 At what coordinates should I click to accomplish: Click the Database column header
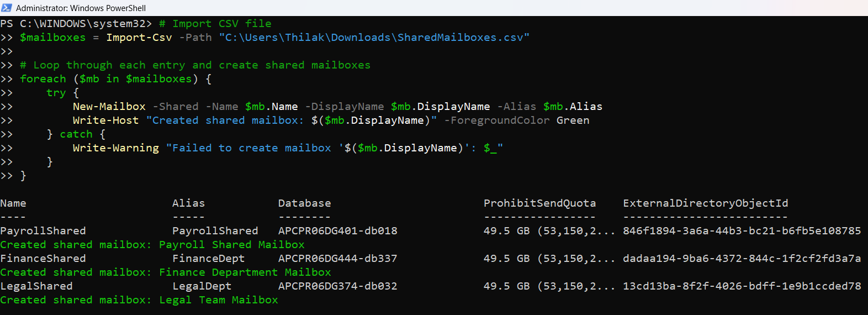click(x=304, y=203)
